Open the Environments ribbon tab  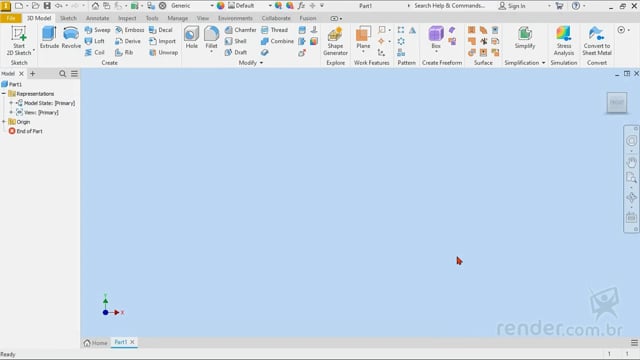click(235, 18)
